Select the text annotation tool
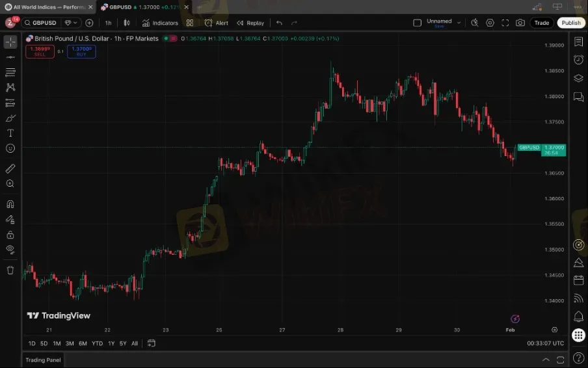Screen dimensions: 588x368 [10, 133]
